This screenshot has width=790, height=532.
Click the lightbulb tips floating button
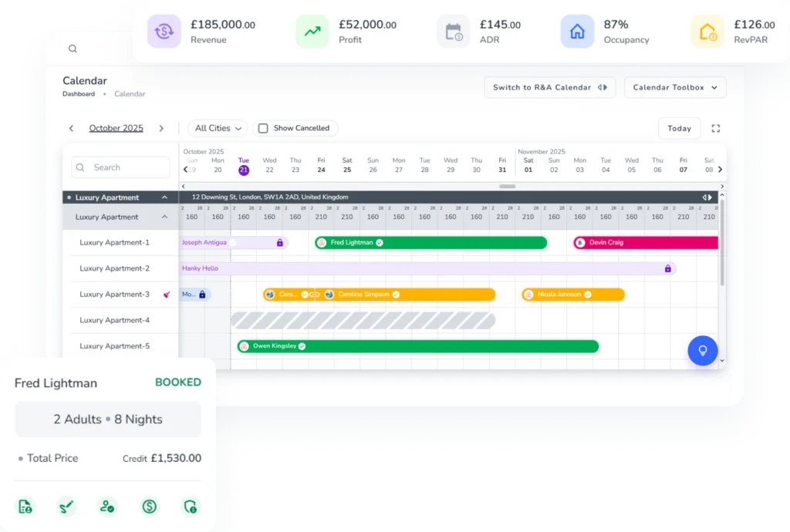click(x=703, y=351)
